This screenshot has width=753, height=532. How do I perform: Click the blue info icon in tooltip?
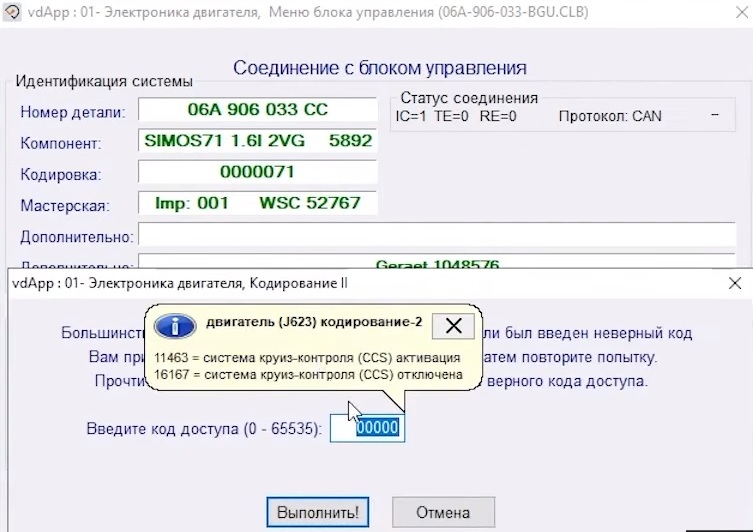tap(175, 326)
